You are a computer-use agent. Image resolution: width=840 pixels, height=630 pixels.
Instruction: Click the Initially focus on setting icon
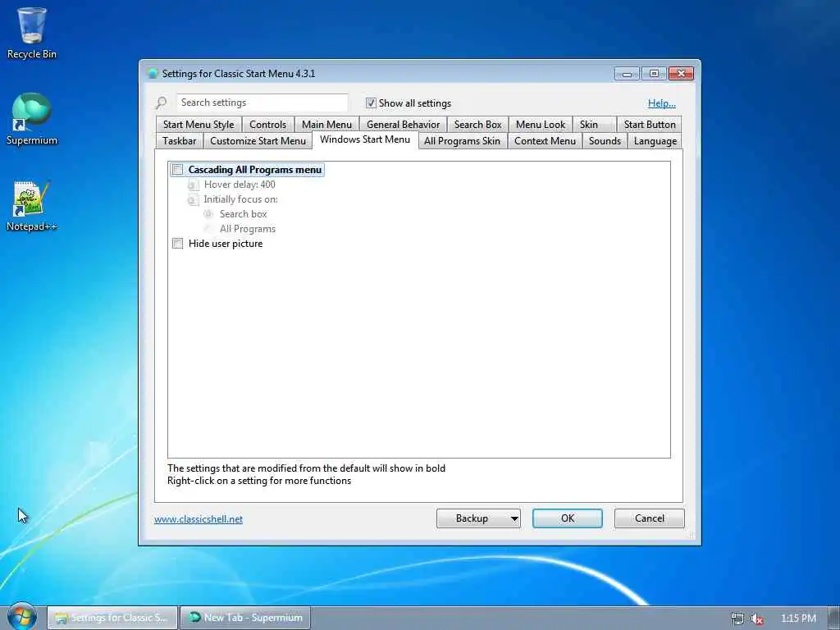point(193,200)
